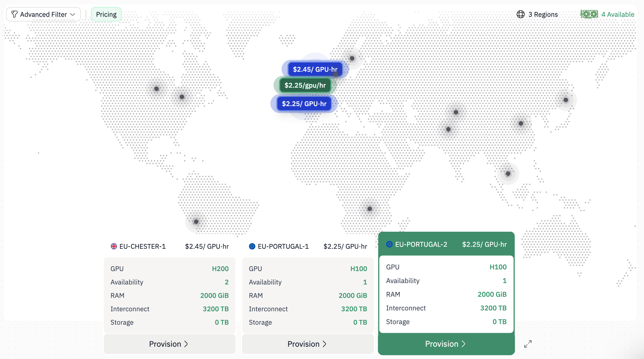Click the EU flag icon for EU-PORTUGAL-2

click(x=389, y=244)
